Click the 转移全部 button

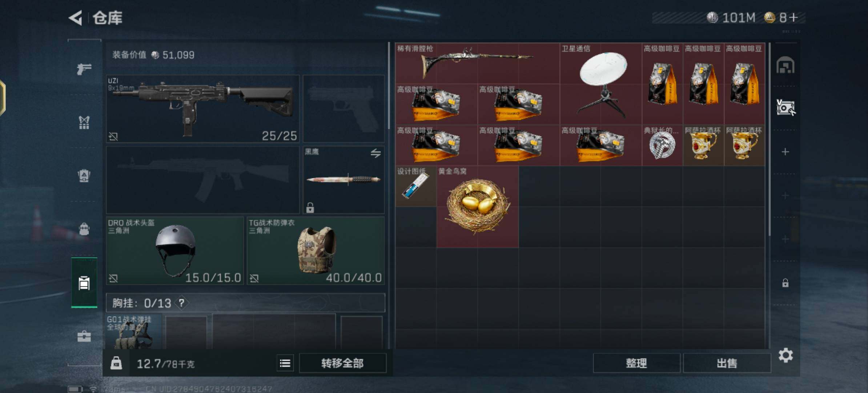342,363
